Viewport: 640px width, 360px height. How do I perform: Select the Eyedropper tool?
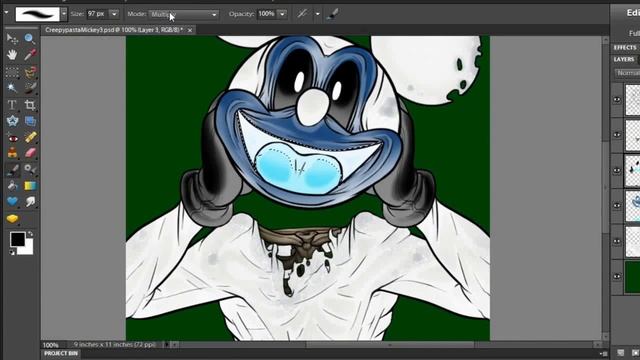pyautogui.click(x=29, y=54)
